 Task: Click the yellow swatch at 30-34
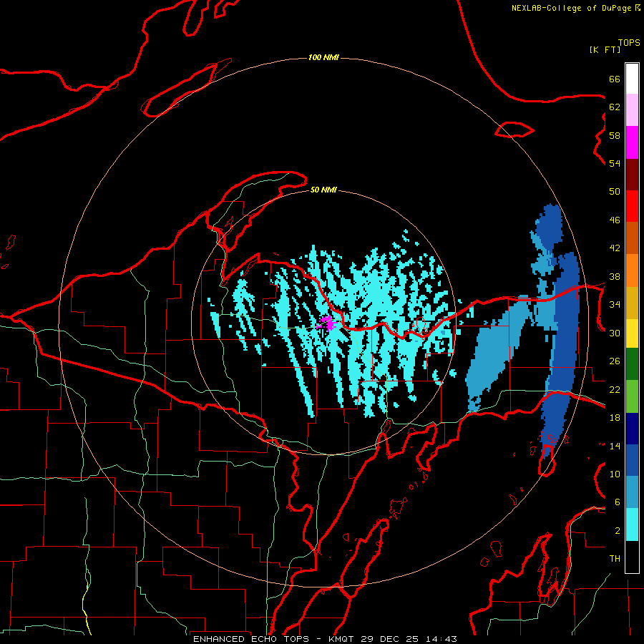tap(632, 333)
